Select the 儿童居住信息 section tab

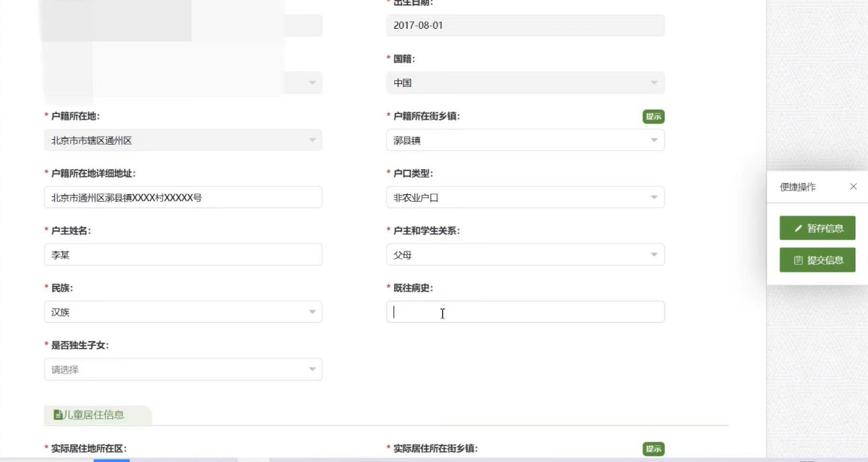pyautogui.click(x=97, y=415)
